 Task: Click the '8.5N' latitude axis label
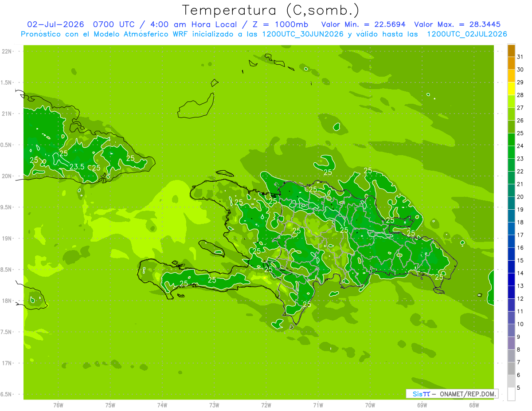pyautogui.click(x=7, y=270)
